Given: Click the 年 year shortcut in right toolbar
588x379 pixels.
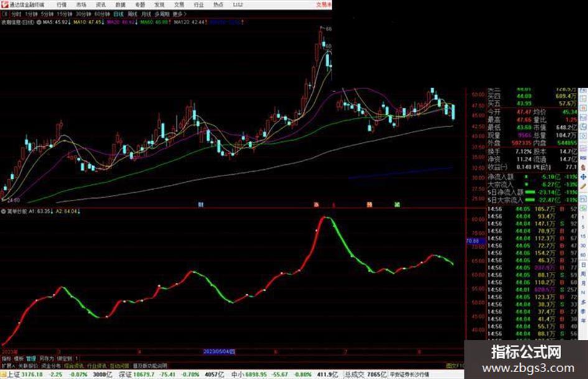Looking at the screenshot, I should coord(583,321).
